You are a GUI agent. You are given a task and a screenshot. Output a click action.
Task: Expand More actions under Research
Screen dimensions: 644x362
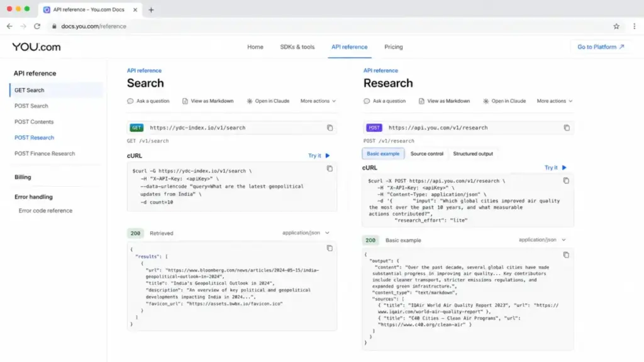(555, 101)
